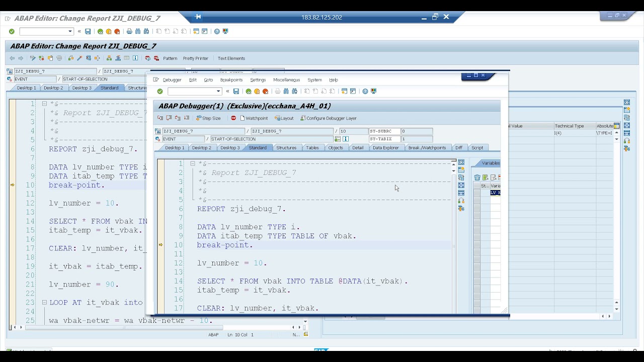This screenshot has width=644, height=362.
Task: Click Pretty Printer in ABAP Editor
Action: 195,58
